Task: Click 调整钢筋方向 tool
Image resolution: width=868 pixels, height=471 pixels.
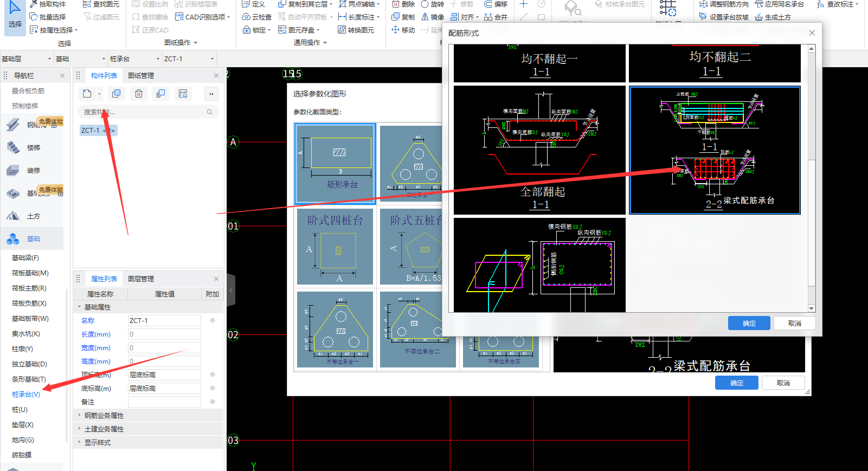Action: click(x=724, y=4)
